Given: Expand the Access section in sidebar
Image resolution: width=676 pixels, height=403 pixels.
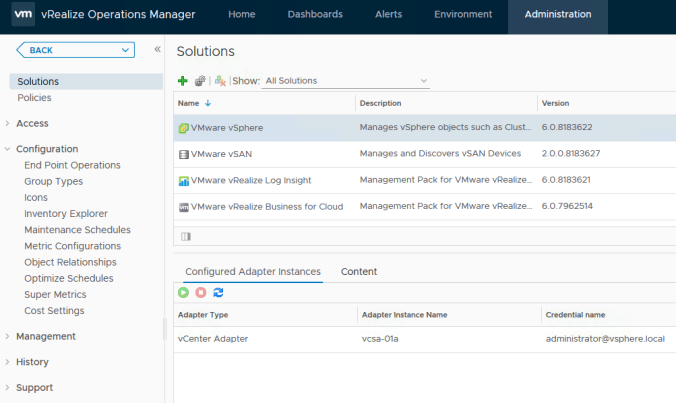Looking at the screenshot, I should click(32, 123).
